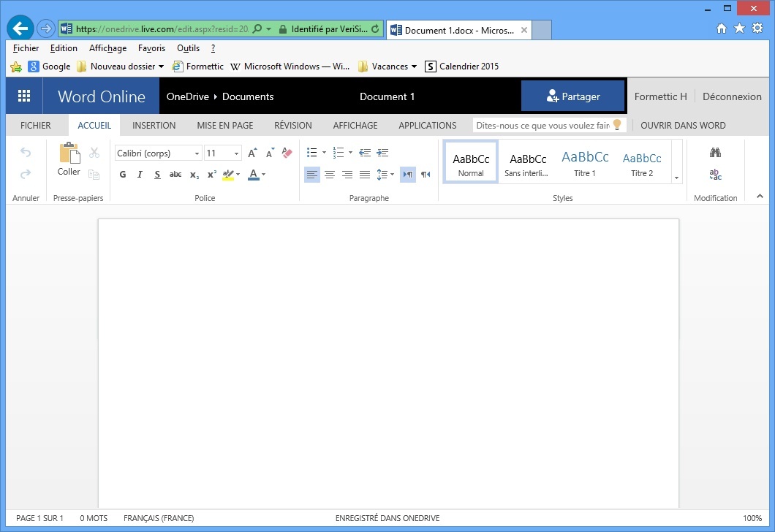Open browser favorites star icon
775x532 pixels.
coord(739,28)
